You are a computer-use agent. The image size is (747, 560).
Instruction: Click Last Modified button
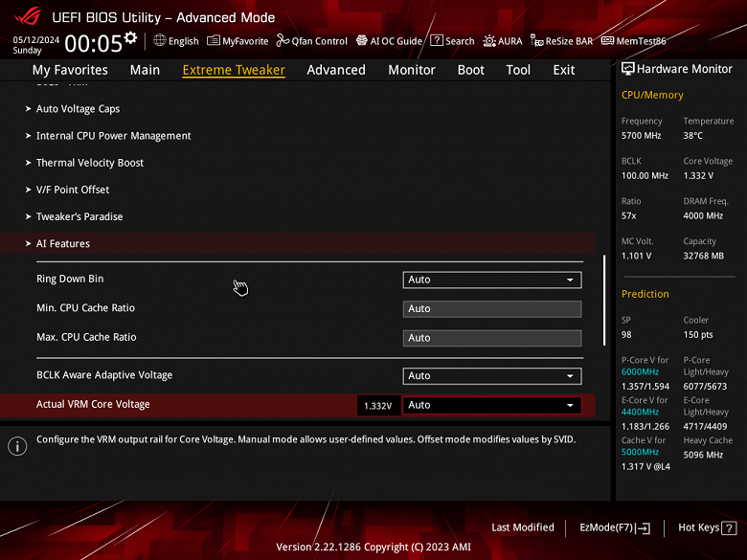click(523, 527)
